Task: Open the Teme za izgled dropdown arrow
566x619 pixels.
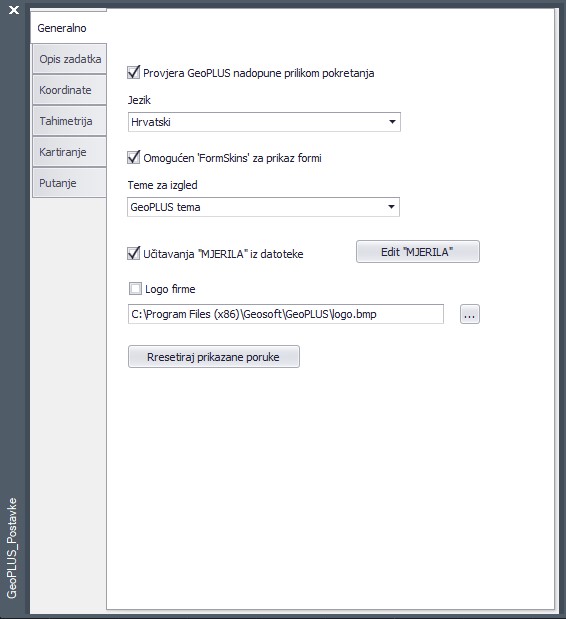Action: (x=391, y=207)
